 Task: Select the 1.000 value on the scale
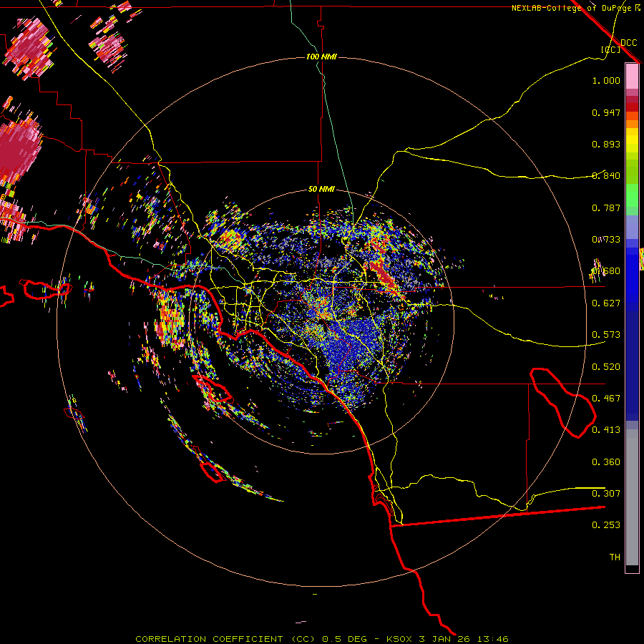(606, 80)
